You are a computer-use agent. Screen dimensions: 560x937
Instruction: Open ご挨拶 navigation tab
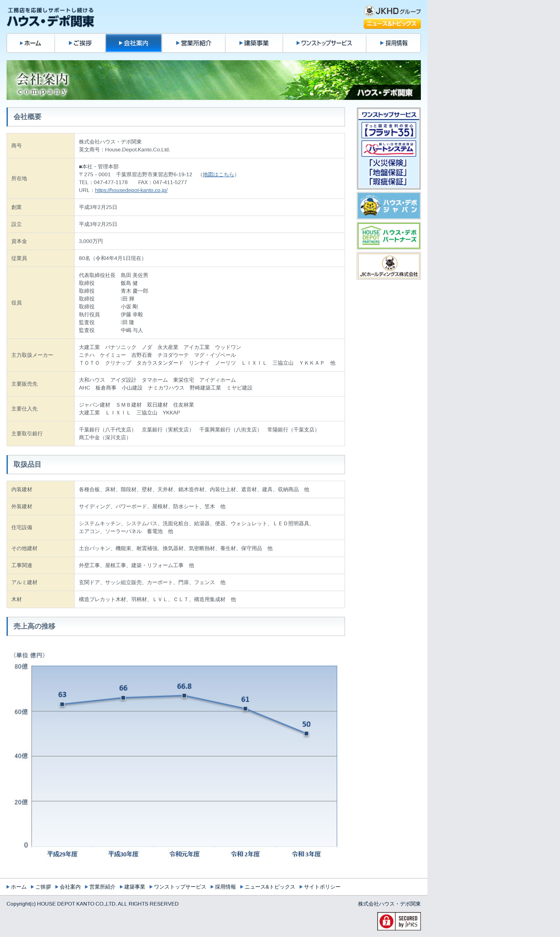[80, 43]
